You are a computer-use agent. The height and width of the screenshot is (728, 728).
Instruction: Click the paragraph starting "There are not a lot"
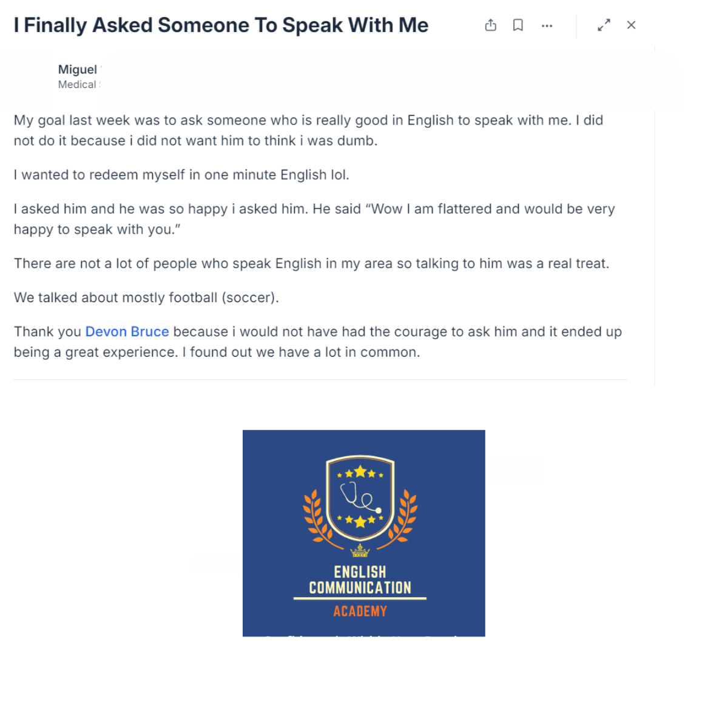[311, 264]
